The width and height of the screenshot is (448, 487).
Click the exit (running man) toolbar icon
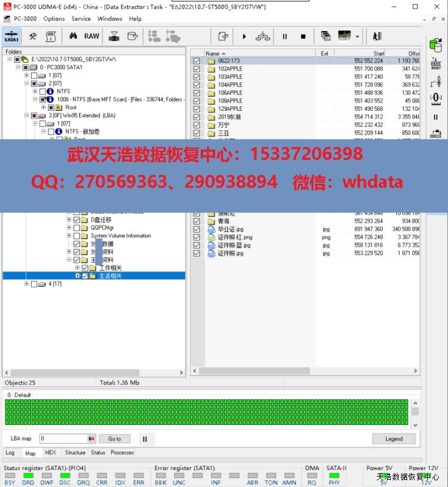coord(377,37)
